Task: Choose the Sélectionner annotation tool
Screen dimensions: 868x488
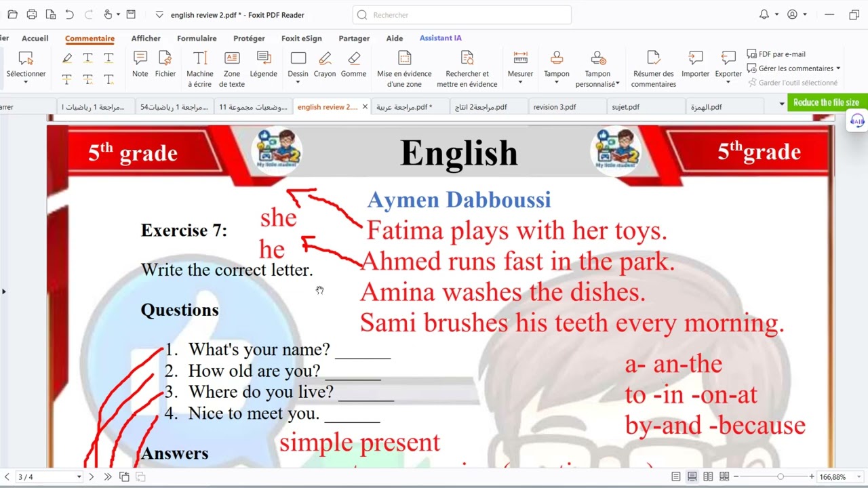Action: (x=26, y=66)
